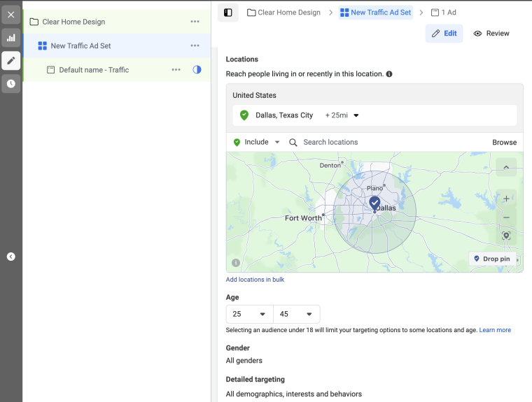Select Default name - Traffic ad row

(117, 70)
